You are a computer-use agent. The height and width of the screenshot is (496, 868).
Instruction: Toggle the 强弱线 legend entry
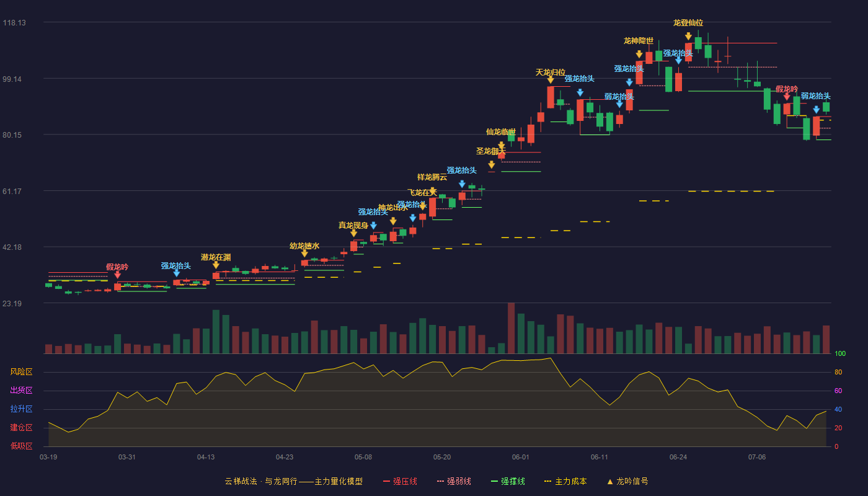coord(454,481)
